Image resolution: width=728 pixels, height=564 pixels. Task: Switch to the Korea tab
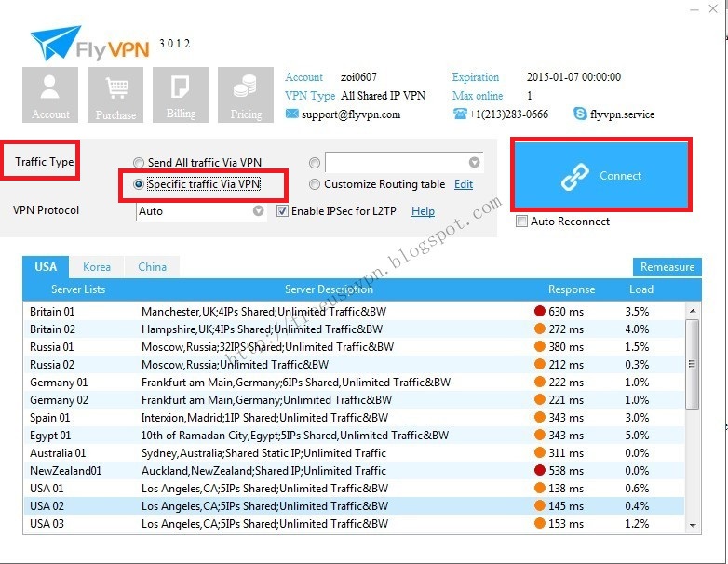coord(97,267)
